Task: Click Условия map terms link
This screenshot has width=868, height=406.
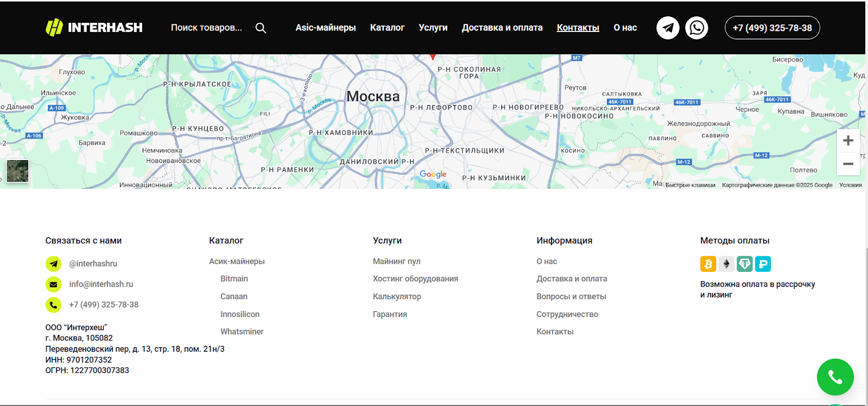Action: tap(851, 185)
